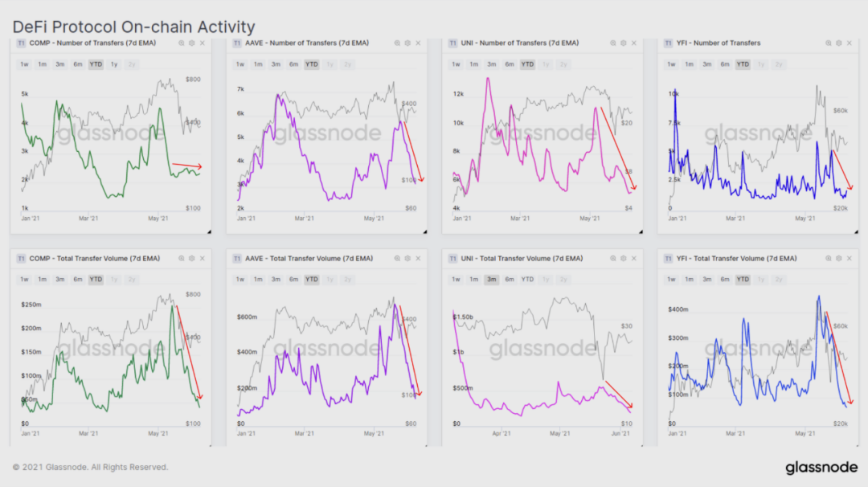This screenshot has height=487, width=868.
Task: Select 1m range on AAVE Total Transfer Volume chart
Action: (258, 280)
